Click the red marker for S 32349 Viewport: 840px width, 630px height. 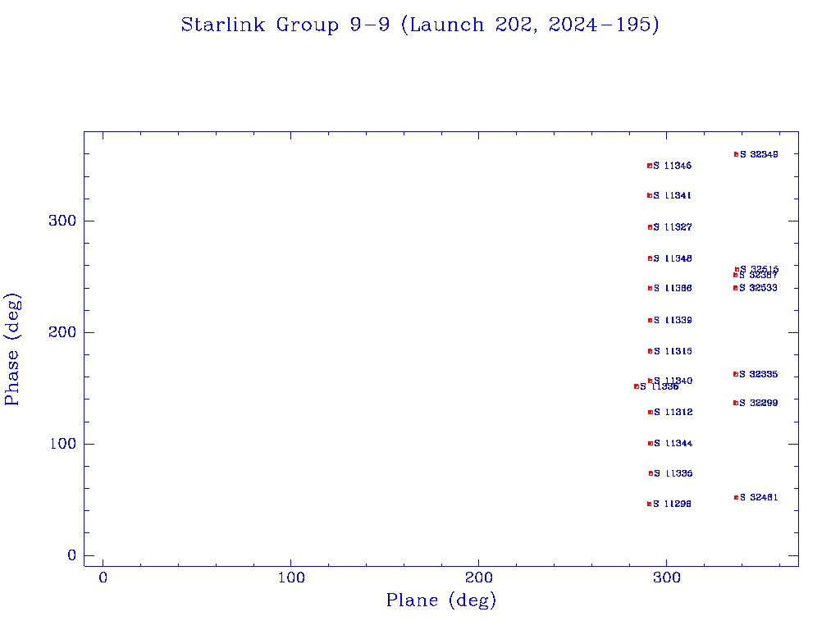point(736,154)
